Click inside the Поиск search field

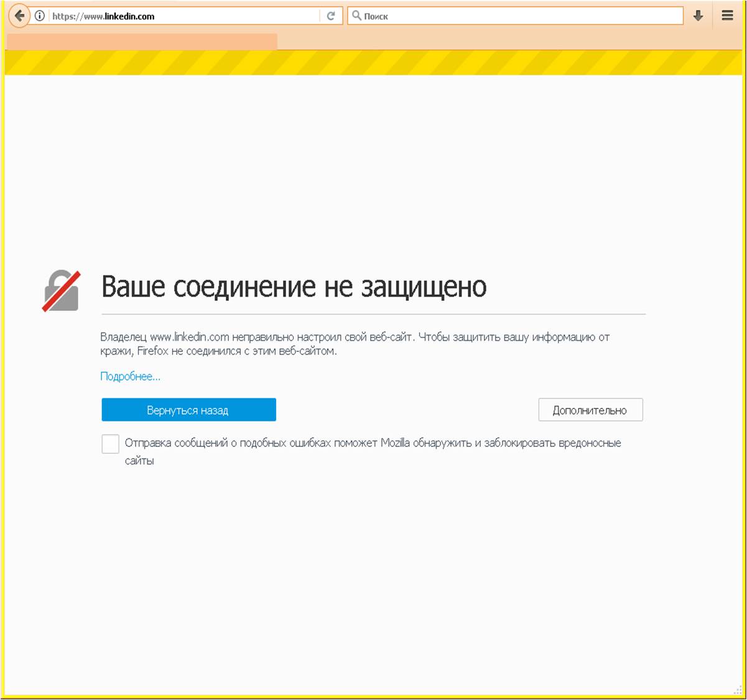515,16
